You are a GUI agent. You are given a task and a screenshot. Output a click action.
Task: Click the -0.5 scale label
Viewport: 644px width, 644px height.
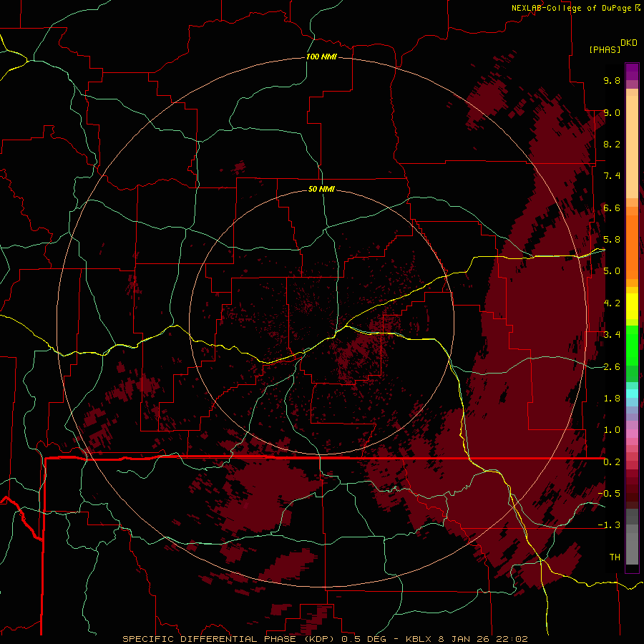609,494
